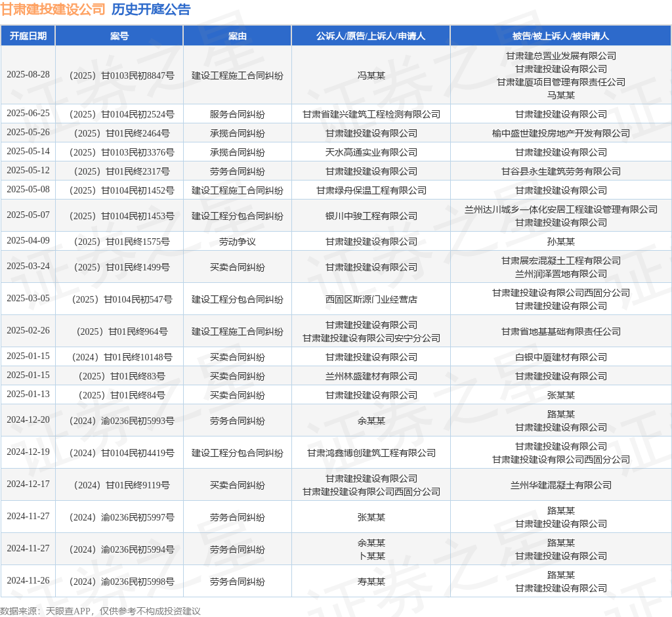Image resolution: width=672 pixels, height=617 pixels.
Task: Select case number (2025)甘01民终2464号
Action: coord(121,133)
